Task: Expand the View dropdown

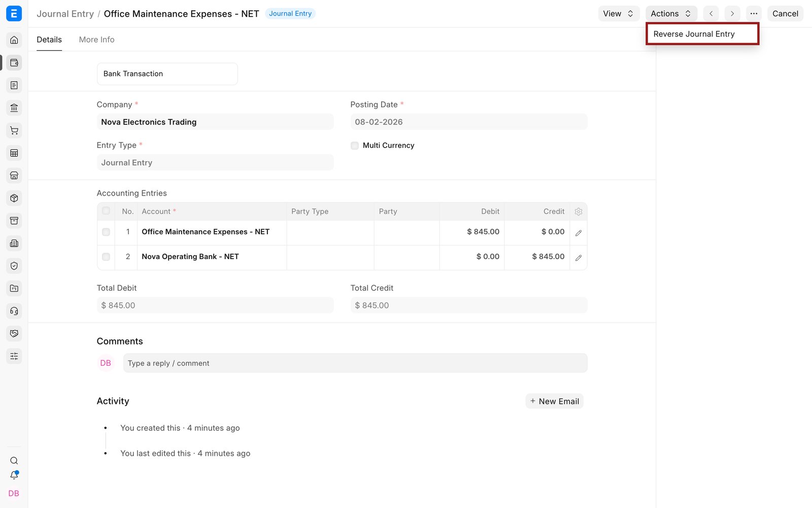Action: pos(618,14)
